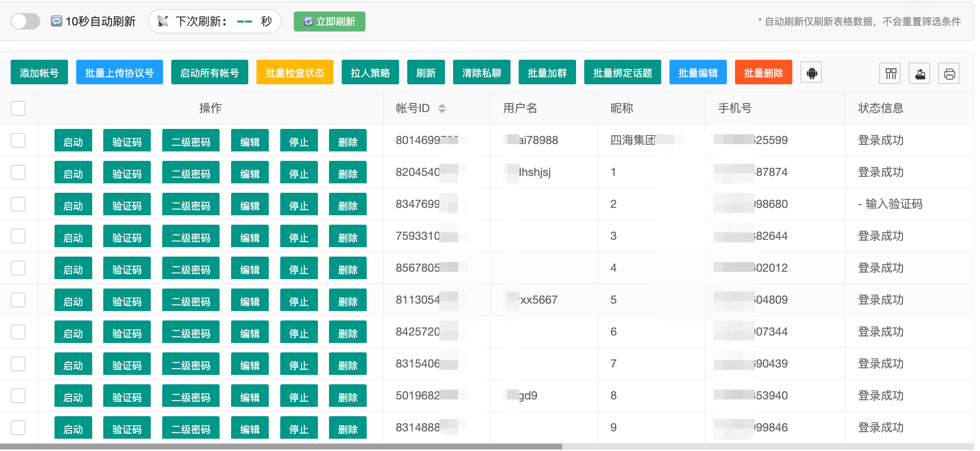Click 二级密码 in the lhshjsj row
980x451 pixels.
(191, 172)
